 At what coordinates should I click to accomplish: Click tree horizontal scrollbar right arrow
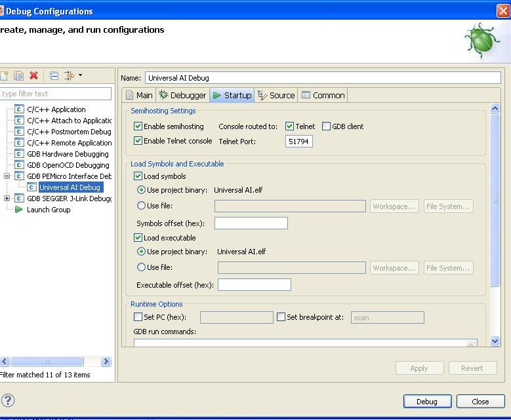(106, 362)
